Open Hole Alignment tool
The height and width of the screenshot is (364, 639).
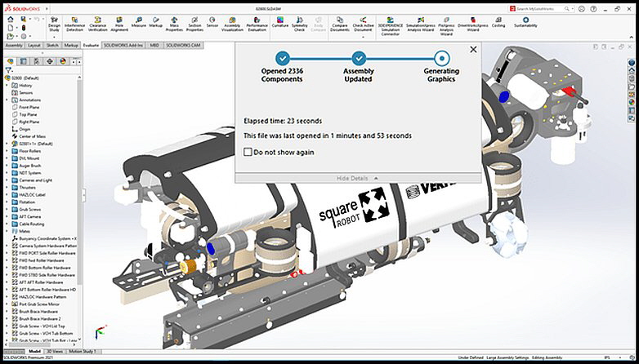coord(119,24)
